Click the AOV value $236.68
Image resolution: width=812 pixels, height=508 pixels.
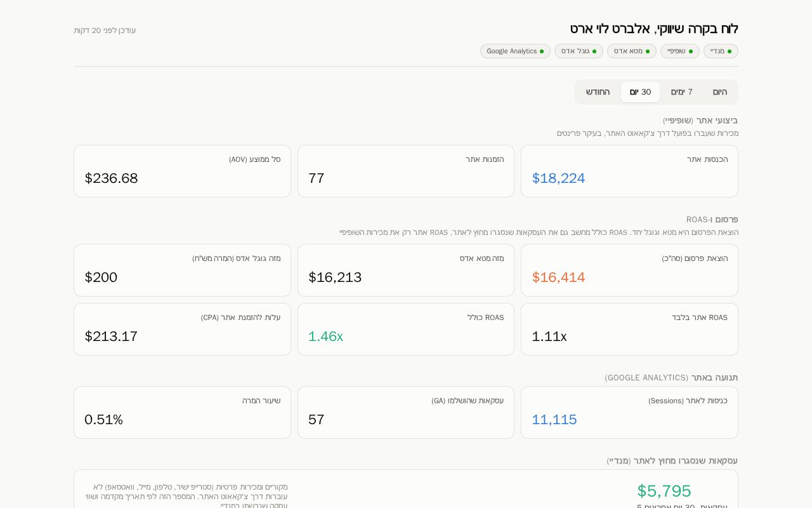(x=111, y=178)
